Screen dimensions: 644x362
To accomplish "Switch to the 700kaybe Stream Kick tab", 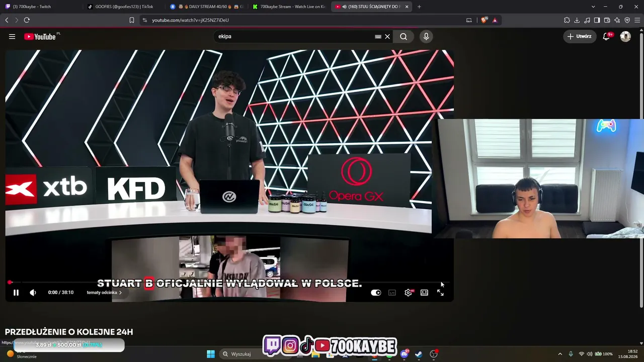I will 289,7.
